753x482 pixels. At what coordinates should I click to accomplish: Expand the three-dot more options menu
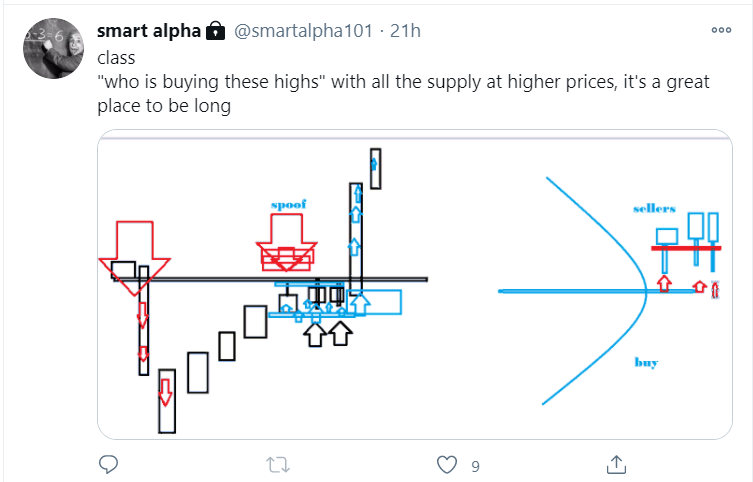721,30
